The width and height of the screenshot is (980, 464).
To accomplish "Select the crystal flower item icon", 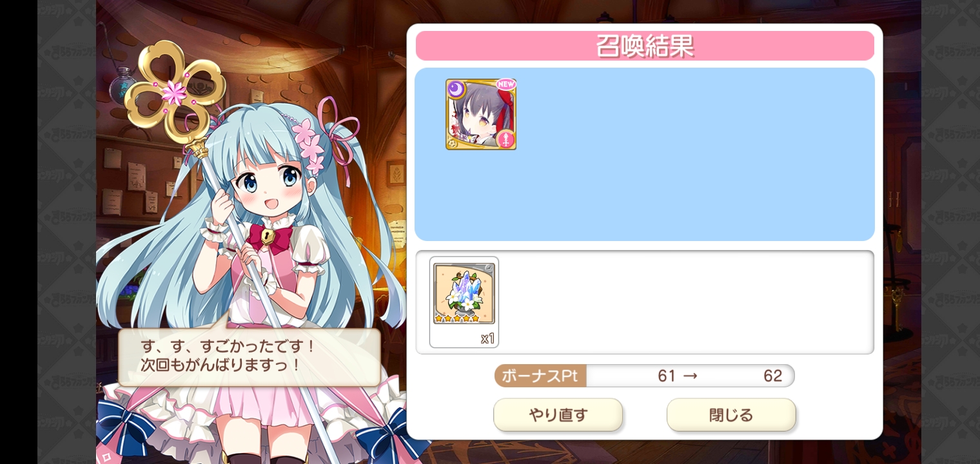I will coord(464,293).
